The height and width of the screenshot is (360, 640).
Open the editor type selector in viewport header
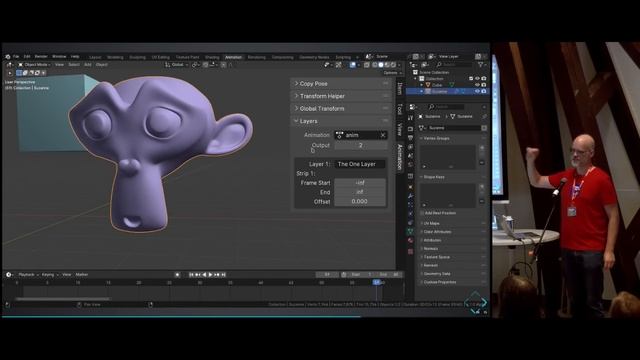tap(9, 64)
